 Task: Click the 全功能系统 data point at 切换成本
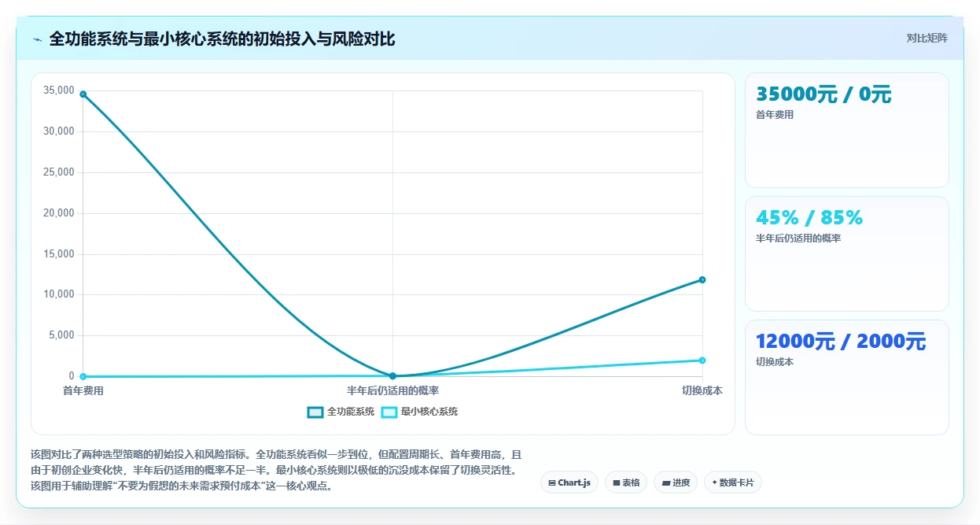pos(702,279)
